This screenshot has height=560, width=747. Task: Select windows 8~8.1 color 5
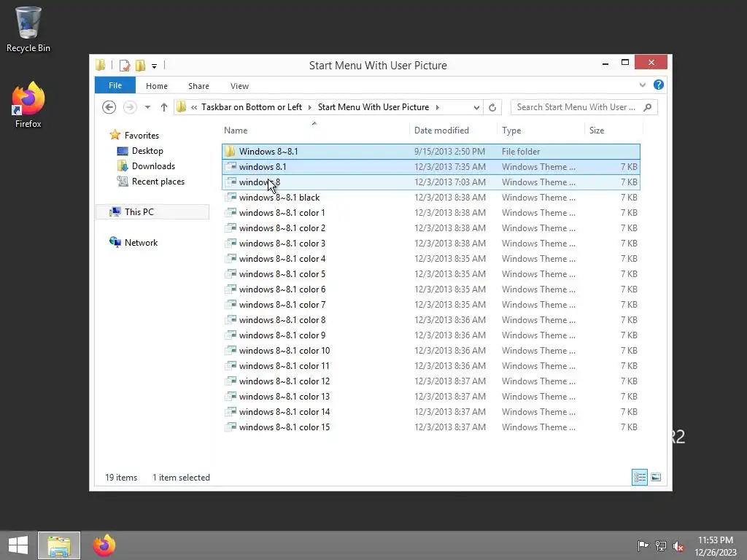[x=431, y=274]
